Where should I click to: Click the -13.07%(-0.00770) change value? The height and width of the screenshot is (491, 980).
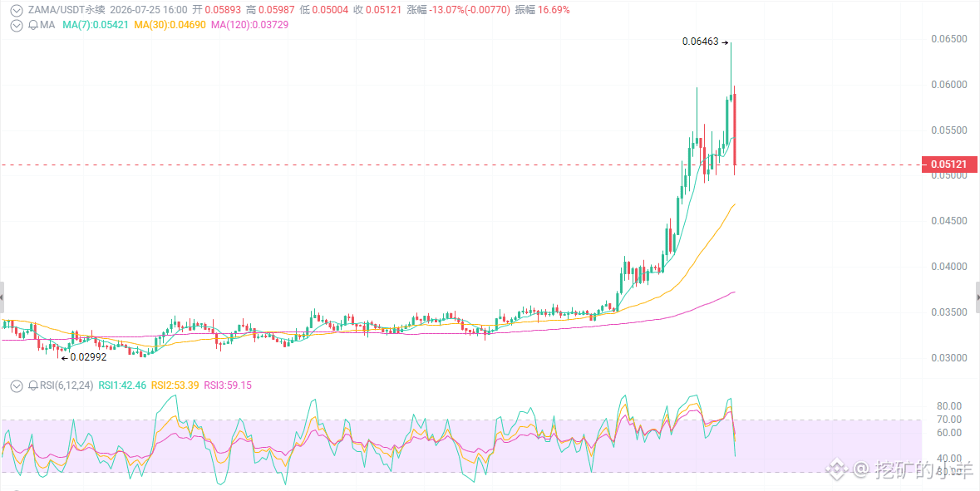[x=469, y=10]
